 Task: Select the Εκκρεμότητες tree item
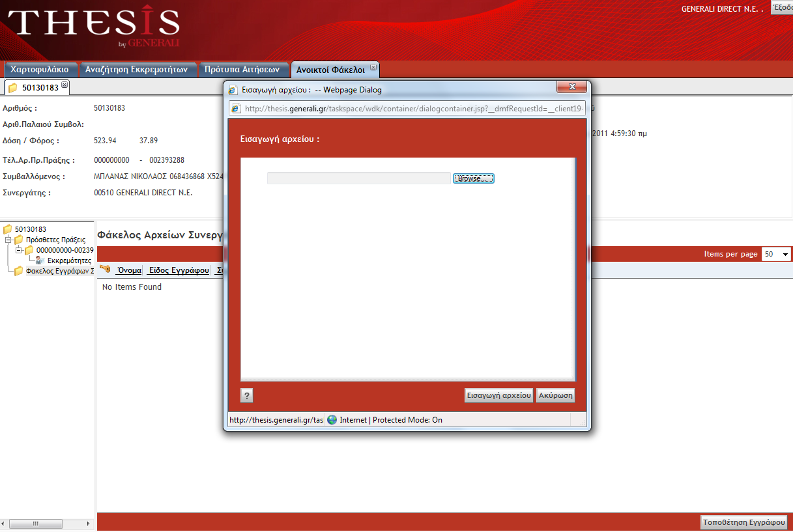point(69,260)
